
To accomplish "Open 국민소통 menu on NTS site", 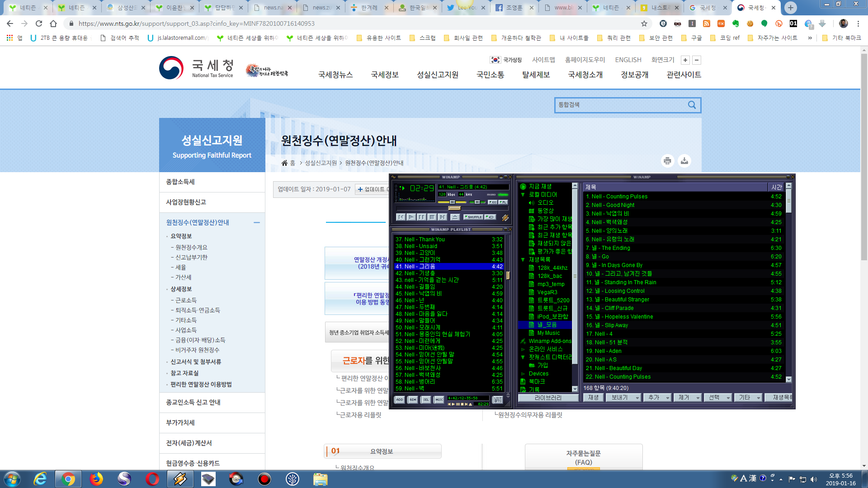I will (491, 75).
